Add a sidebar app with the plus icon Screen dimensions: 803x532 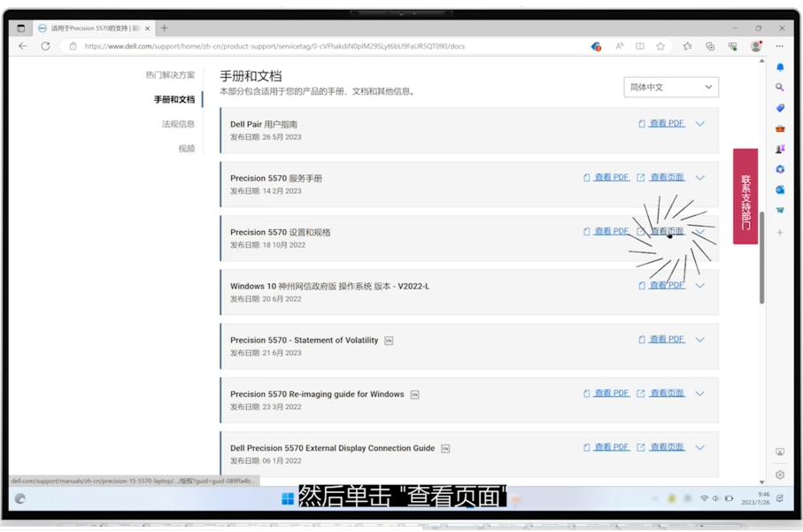tap(780, 233)
